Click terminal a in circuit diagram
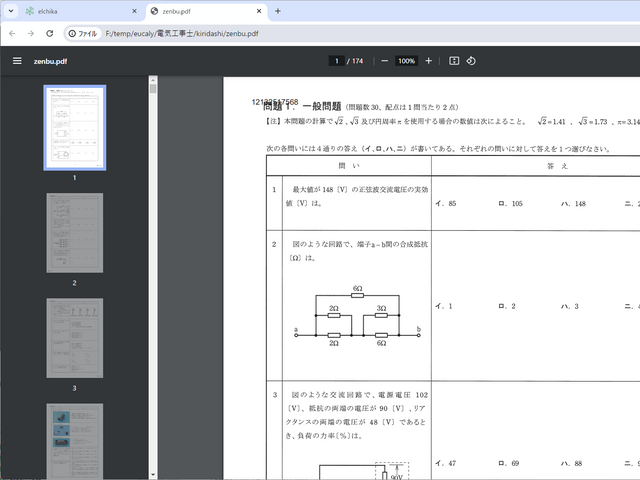Viewport: 640px width, 480px height. click(x=296, y=335)
